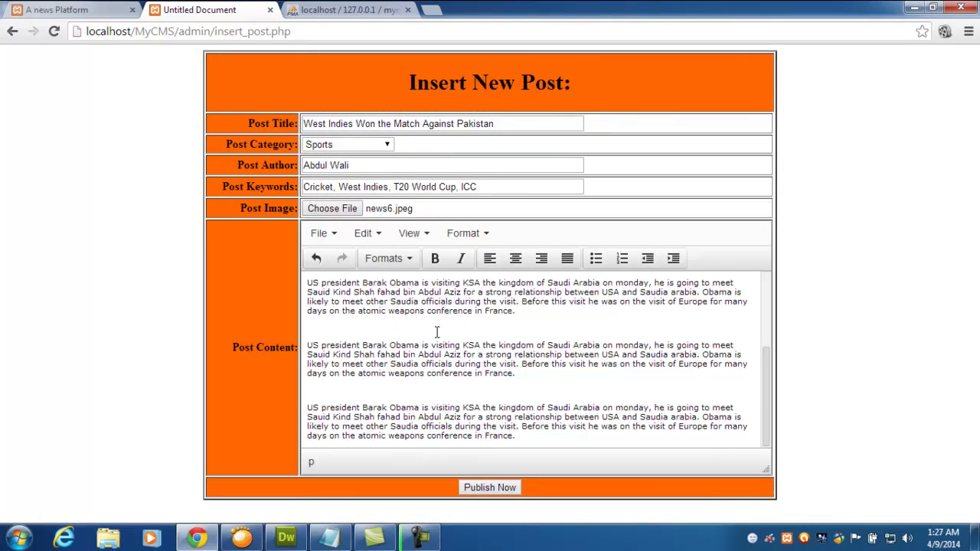Click into the Post Author field
Viewport: 980px width, 551px height.
coord(443,165)
